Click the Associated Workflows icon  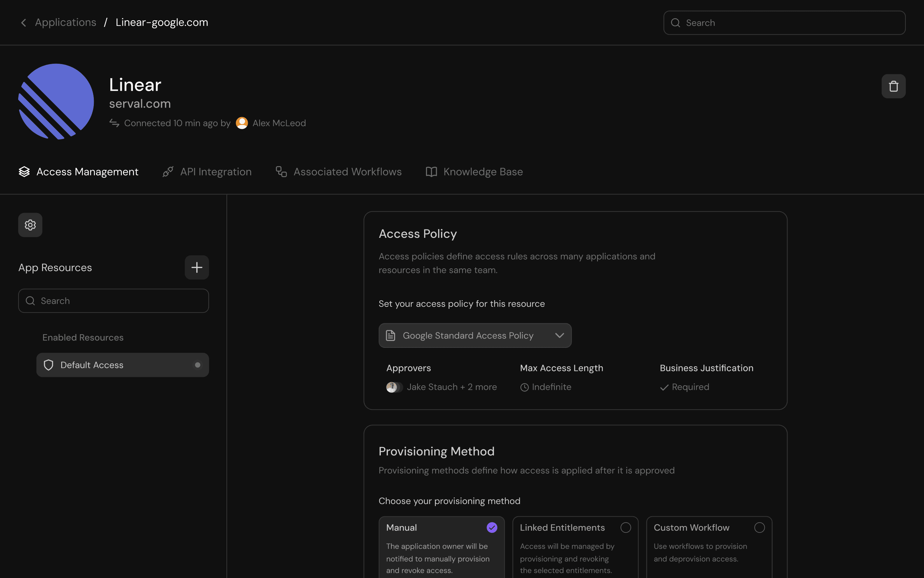pos(281,172)
